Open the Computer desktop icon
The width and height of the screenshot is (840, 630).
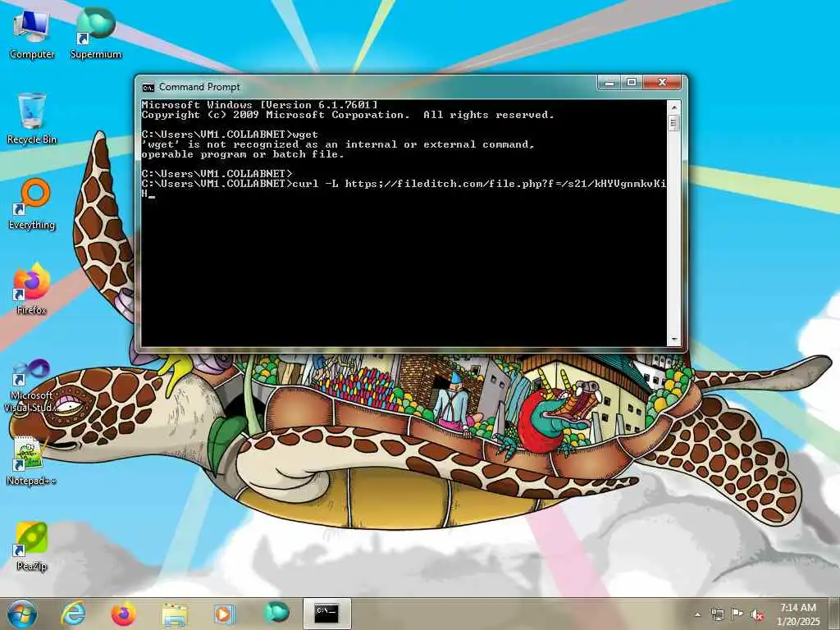[32, 34]
